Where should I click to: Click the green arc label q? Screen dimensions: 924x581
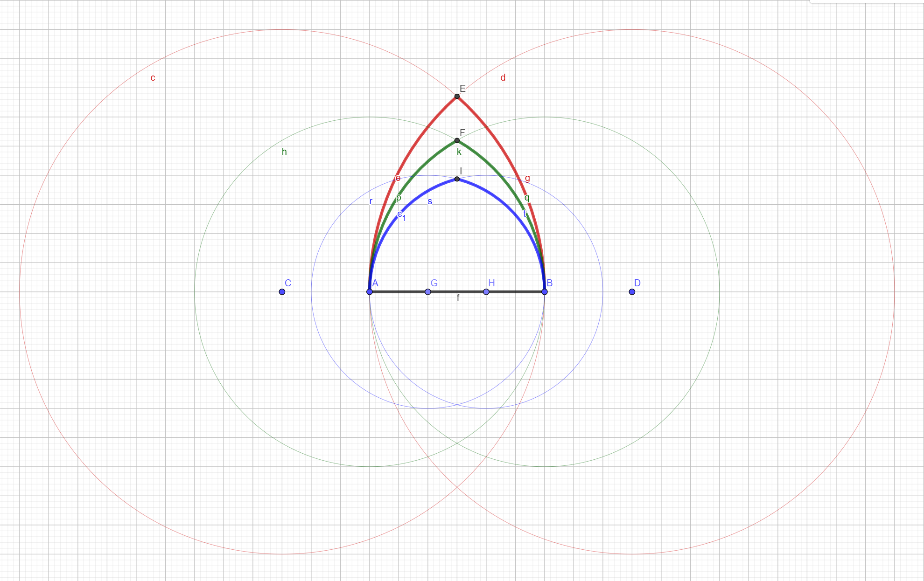[x=527, y=198]
